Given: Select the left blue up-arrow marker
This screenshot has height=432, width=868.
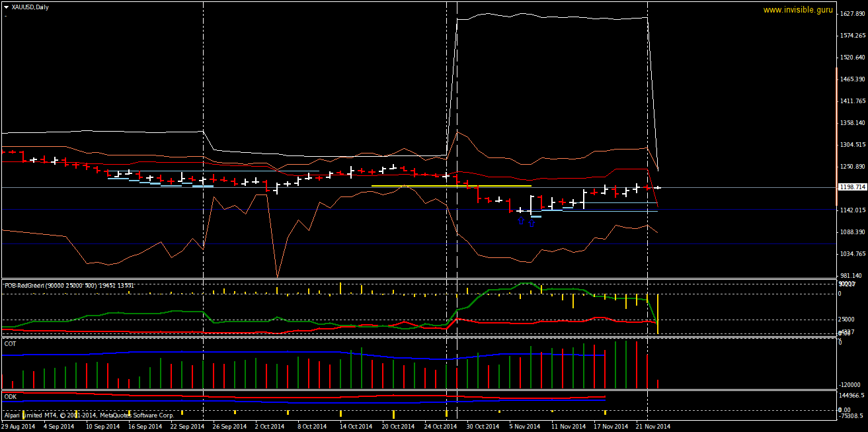Looking at the screenshot, I should pos(521,222).
